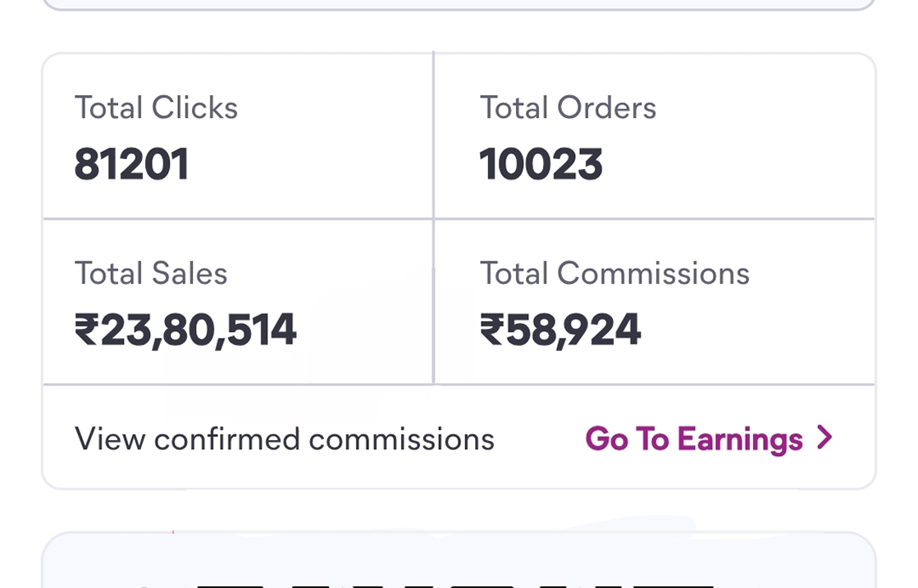Click the word Sales in the bottom-left cell
This screenshot has height=588, width=918.
pos(190,273)
